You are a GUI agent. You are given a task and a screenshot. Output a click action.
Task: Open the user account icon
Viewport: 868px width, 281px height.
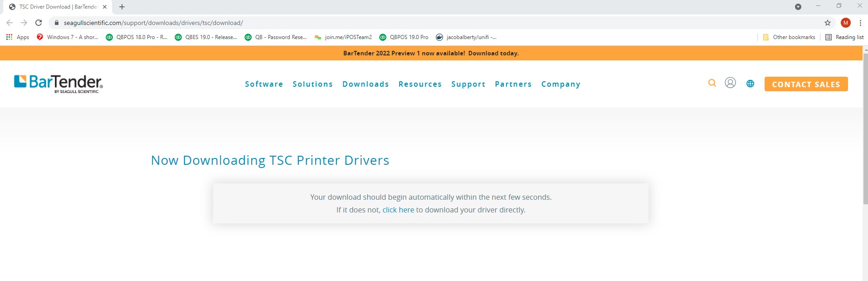point(730,83)
